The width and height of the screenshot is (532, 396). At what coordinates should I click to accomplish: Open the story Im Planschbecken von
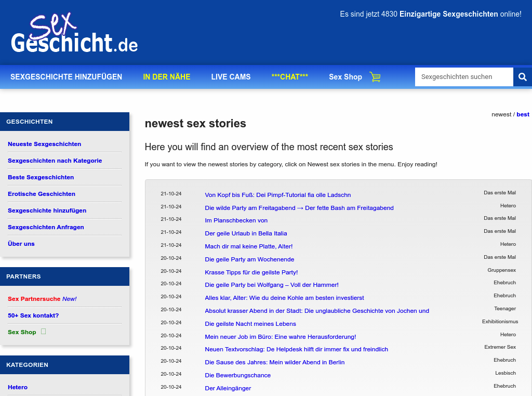(x=236, y=220)
